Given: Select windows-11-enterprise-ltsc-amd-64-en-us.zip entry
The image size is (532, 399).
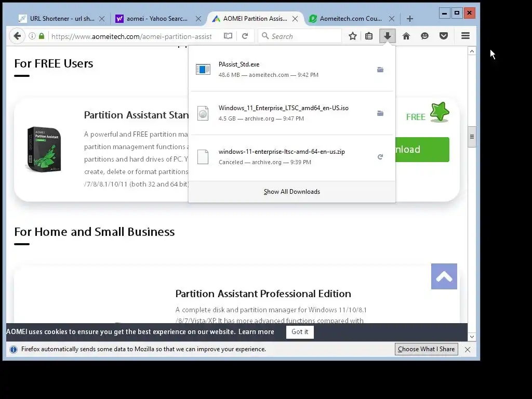Looking at the screenshot, I should coord(292,157).
